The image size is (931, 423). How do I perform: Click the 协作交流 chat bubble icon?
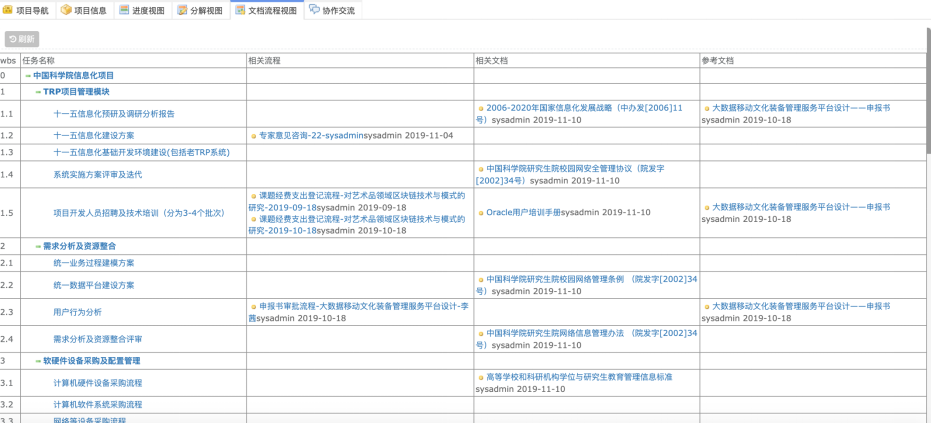(314, 10)
